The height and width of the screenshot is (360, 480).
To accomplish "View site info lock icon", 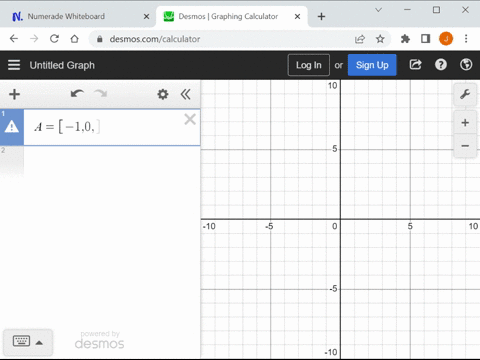I will point(99,39).
